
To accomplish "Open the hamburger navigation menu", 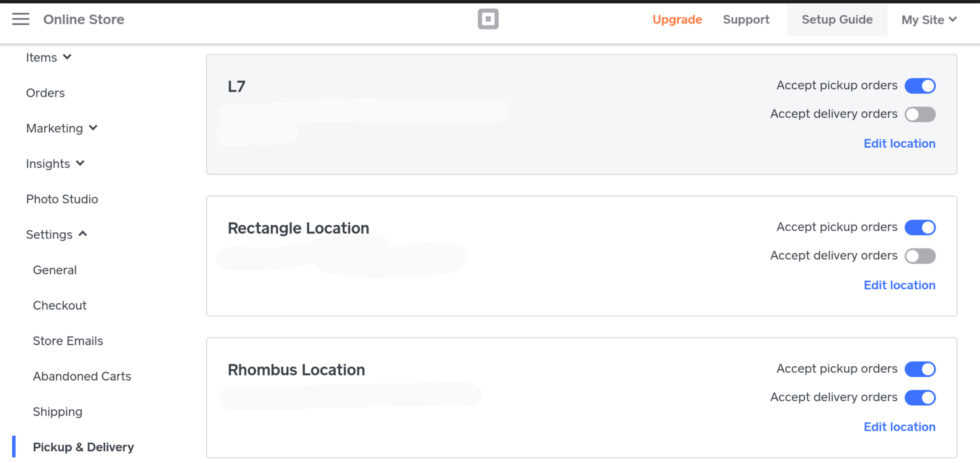I will click(21, 19).
